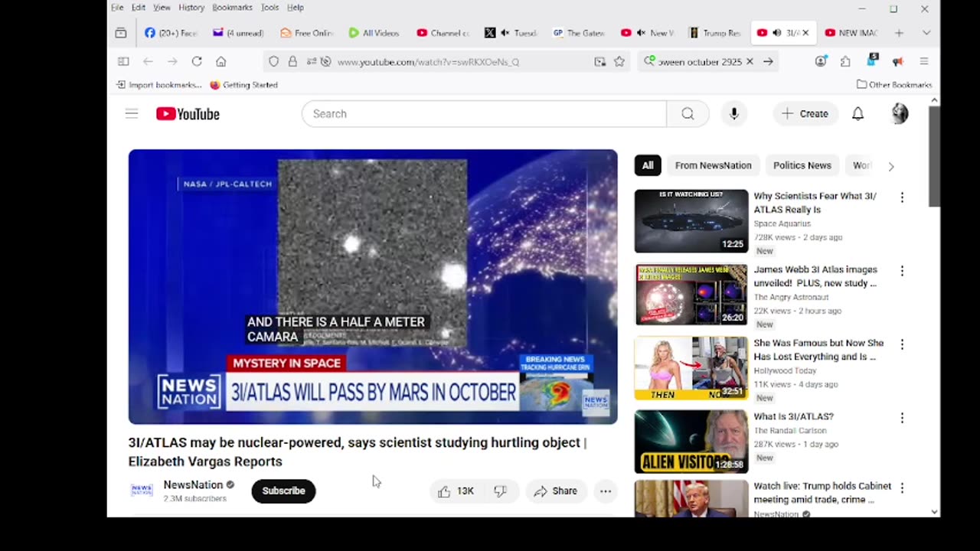The height and width of the screenshot is (551, 980).
Task: Unmute the Tuesday X tab
Action: click(x=505, y=33)
